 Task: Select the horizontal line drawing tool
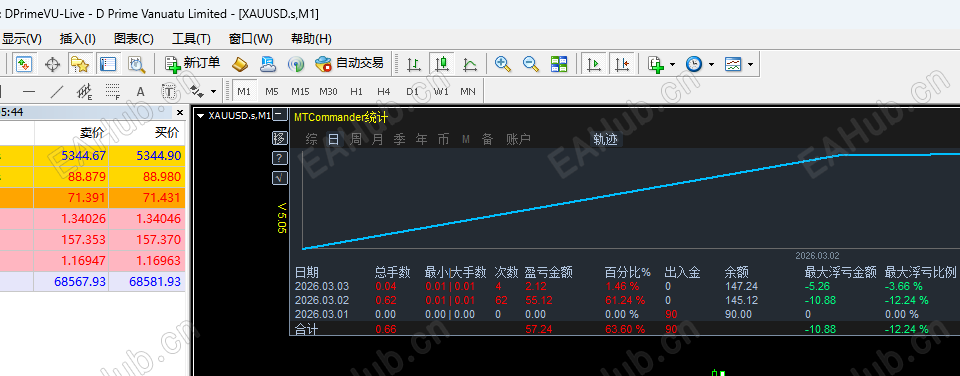coord(29,92)
